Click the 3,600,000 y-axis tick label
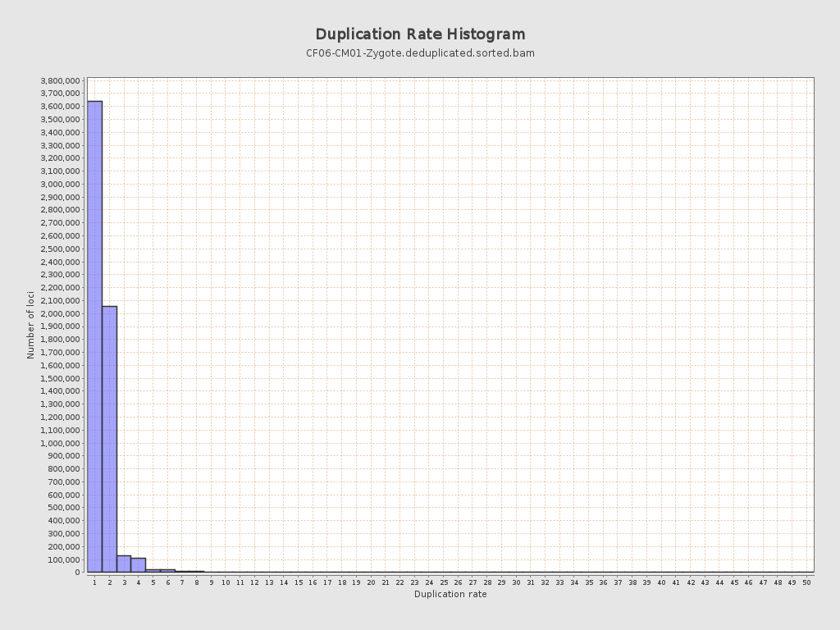 pos(61,107)
